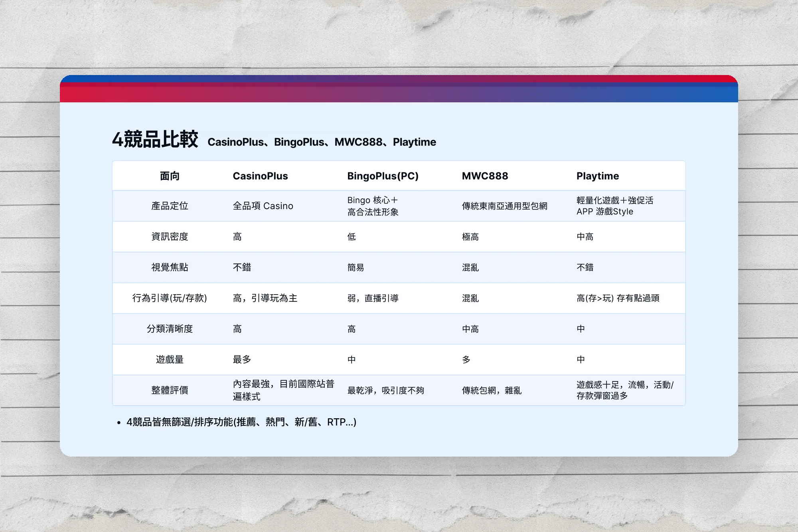Viewport: 798px width, 532px height.
Task: Click "中" in 遊戲量 row under Playtime
Action: (581, 360)
